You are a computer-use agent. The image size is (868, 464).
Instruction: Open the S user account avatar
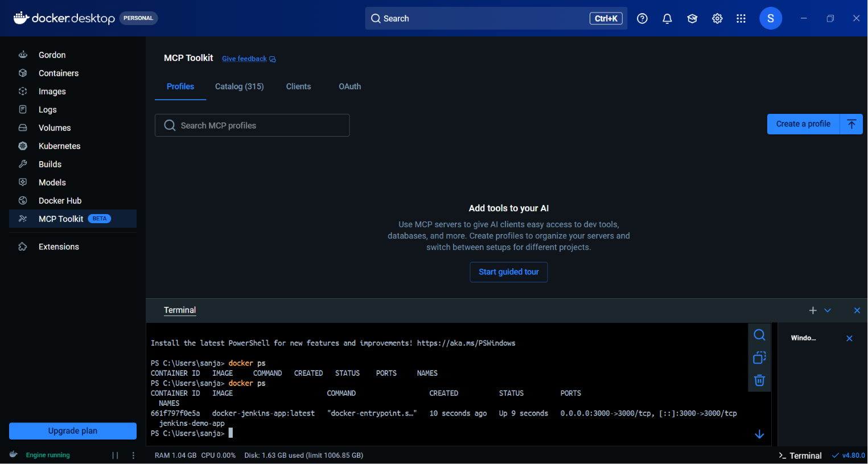[x=771, y=19]
